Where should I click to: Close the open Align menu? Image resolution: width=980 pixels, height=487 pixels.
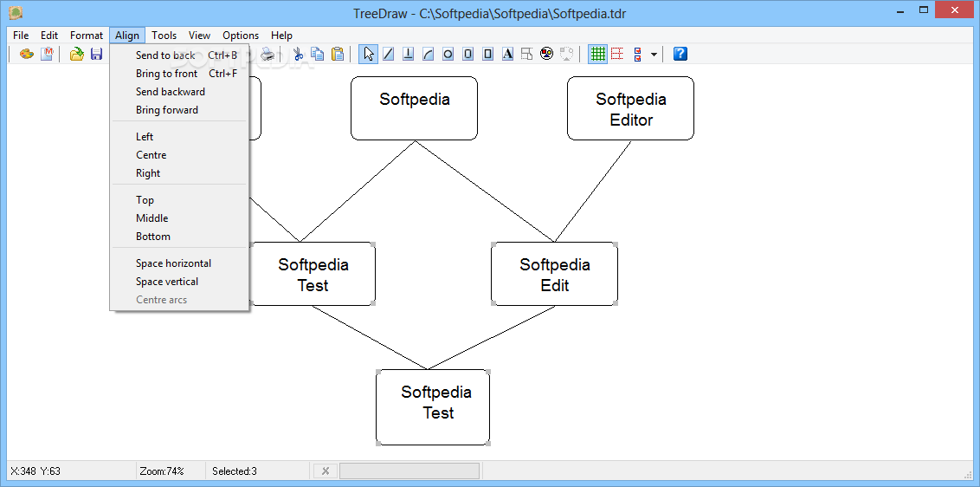click(127, 36)
